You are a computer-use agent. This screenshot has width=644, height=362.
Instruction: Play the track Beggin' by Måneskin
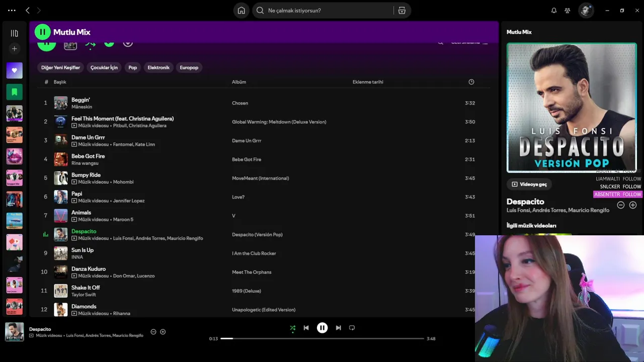click(x=264, y=103)
